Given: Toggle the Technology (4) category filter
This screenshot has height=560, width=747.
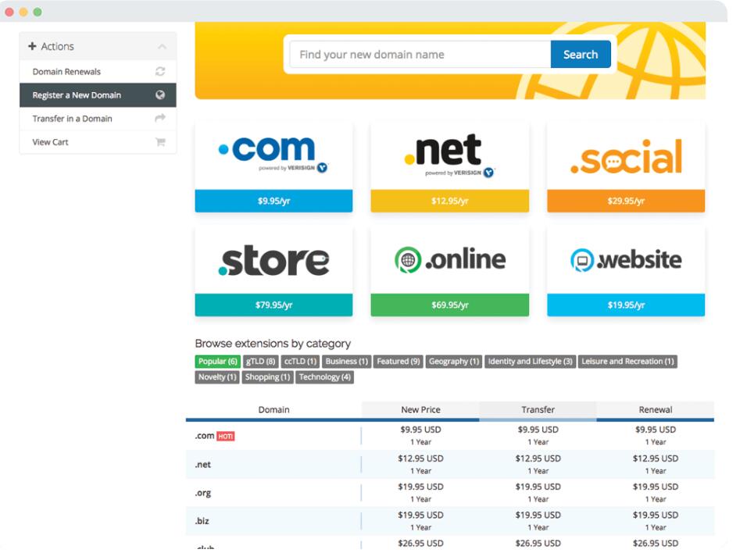Looking at the screenshot, I should [x=324, y=377].
